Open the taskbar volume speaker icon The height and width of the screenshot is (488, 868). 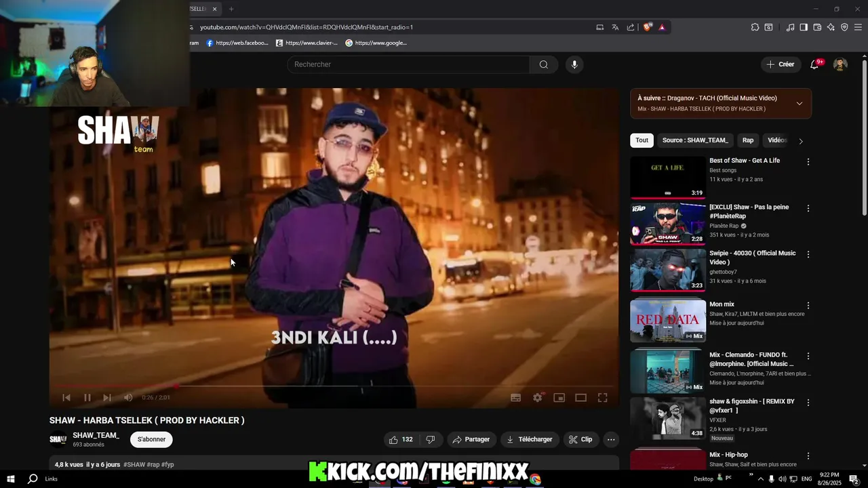(782, 479)
